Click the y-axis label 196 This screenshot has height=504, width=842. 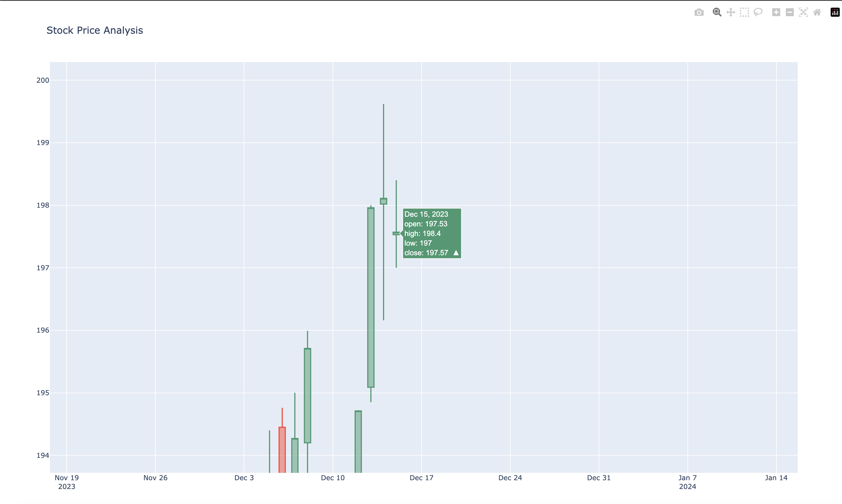click(x=43, y=330)
